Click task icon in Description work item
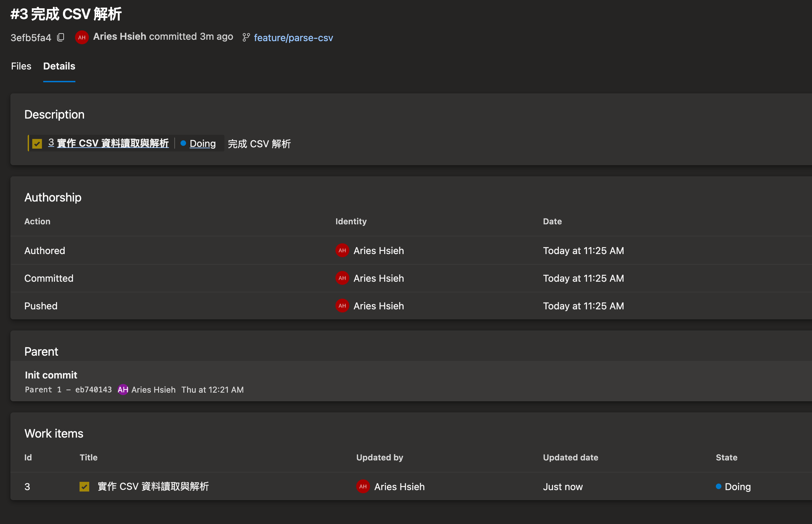This screenshot has height=524, width=812. [x=37, y=143]
